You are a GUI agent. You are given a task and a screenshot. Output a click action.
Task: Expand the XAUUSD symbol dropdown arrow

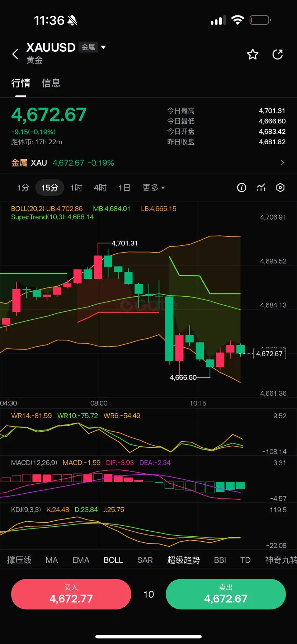[x=104, y=47]
